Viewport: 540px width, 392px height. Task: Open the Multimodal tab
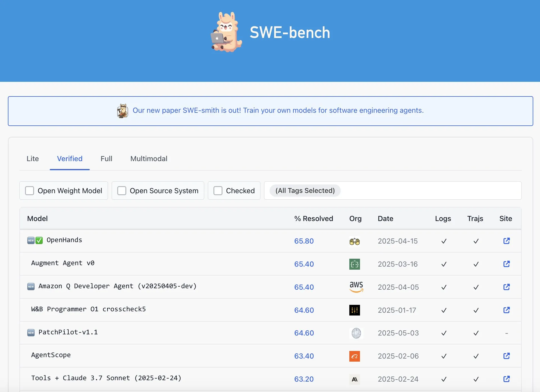(149, 159)
